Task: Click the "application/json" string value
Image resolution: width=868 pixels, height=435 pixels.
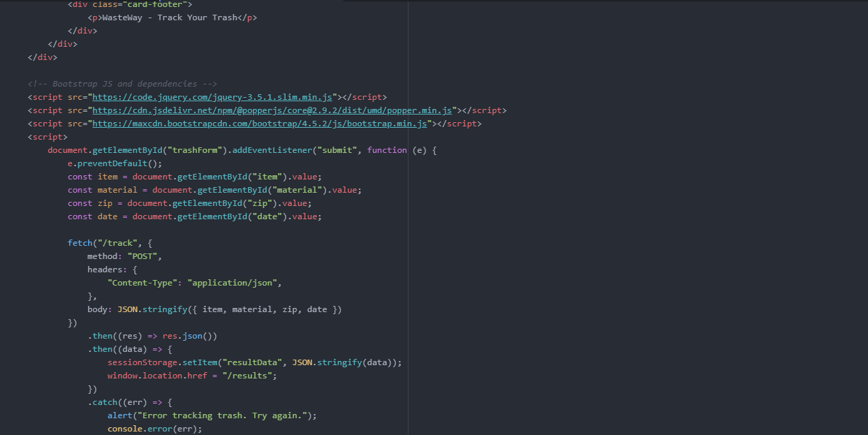Action: point(233,283)
